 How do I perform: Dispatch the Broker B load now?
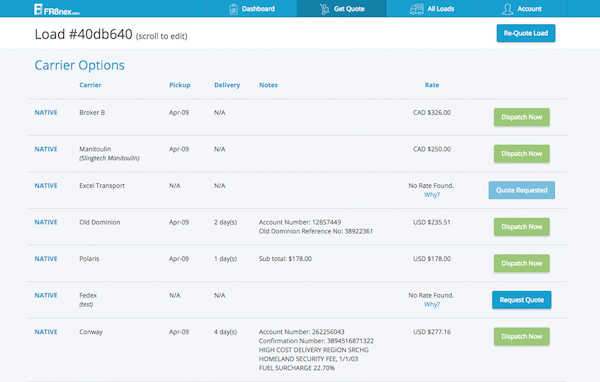[522, 117]
